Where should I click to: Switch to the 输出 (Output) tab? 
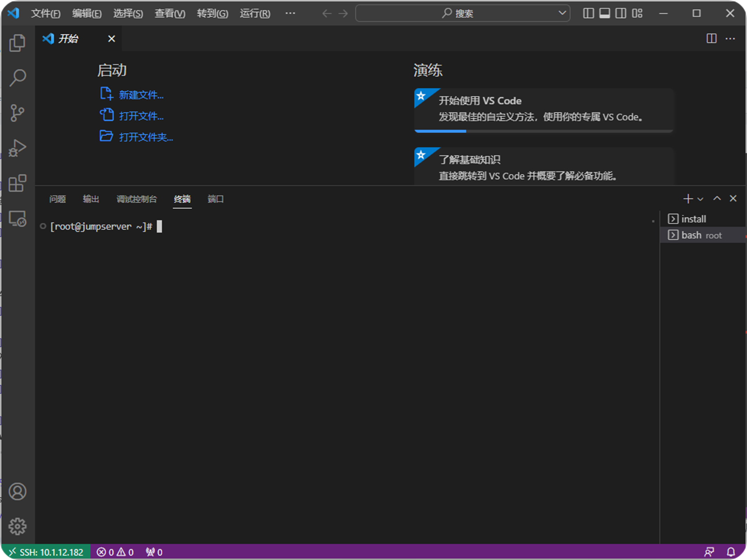[x=91, y=199]
